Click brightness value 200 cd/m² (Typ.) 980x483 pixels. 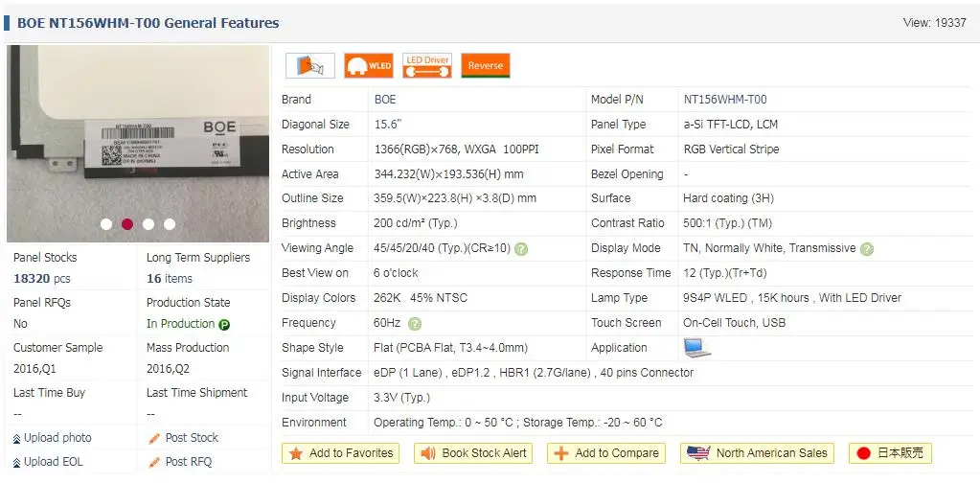418,223
